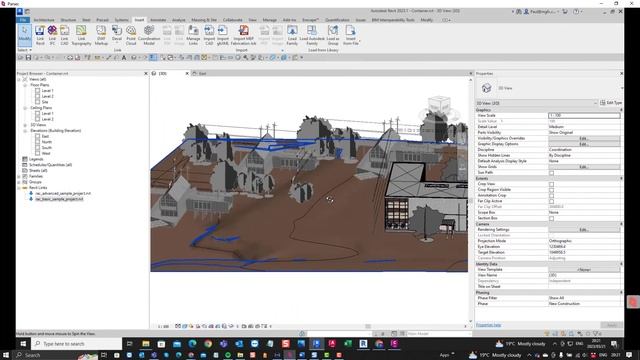Toggle the Section Box checkbox
The width and height of the screenshot is (640, 360).
point(551,218)
